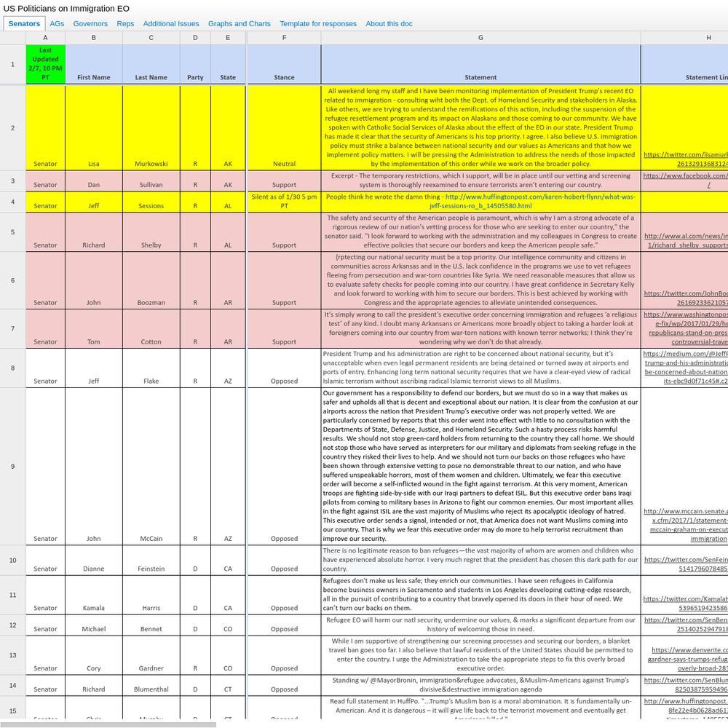
Task: Switch to the Reps sheet tab
Action: click(125, 24)
